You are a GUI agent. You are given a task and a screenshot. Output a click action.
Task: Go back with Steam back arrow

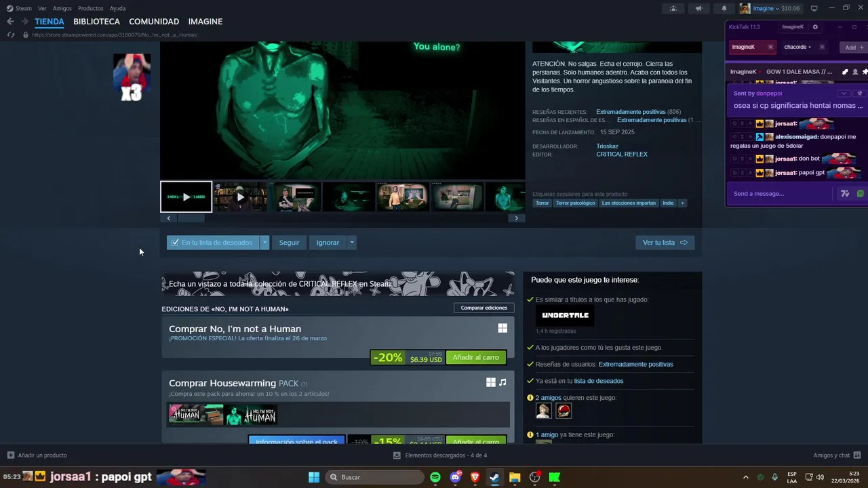pos(10,22)
